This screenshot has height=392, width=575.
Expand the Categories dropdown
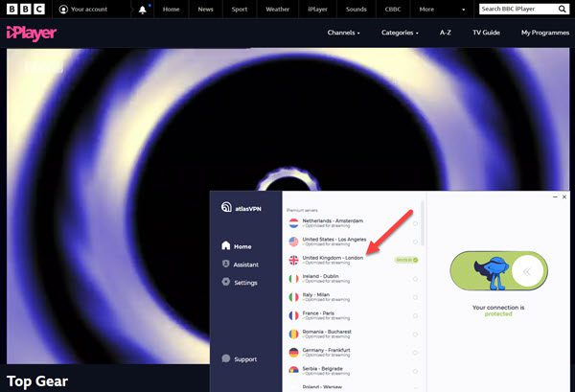pyautogui.click(x=400, y=33)
